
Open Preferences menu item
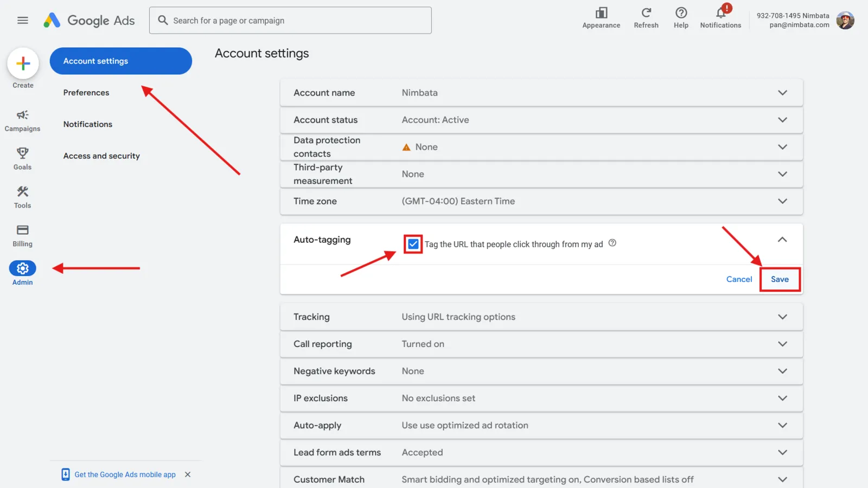(86, 93)
